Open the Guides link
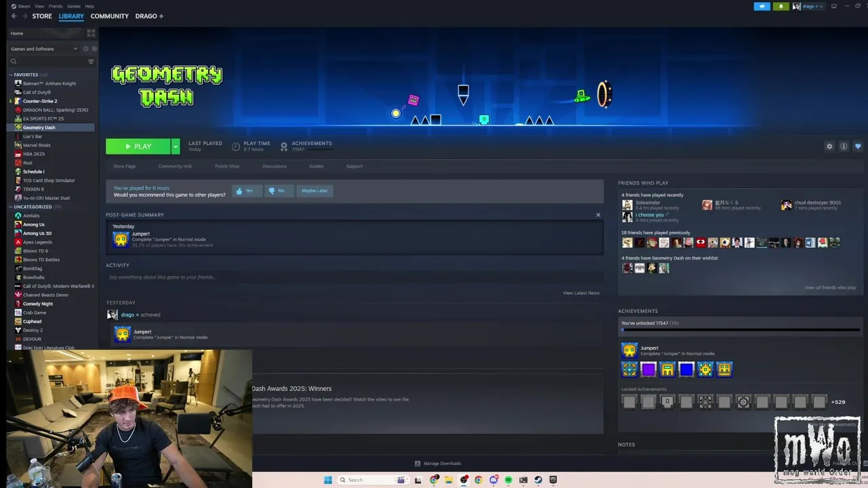Viewport: 868px width, 488px height. point(316,166)
